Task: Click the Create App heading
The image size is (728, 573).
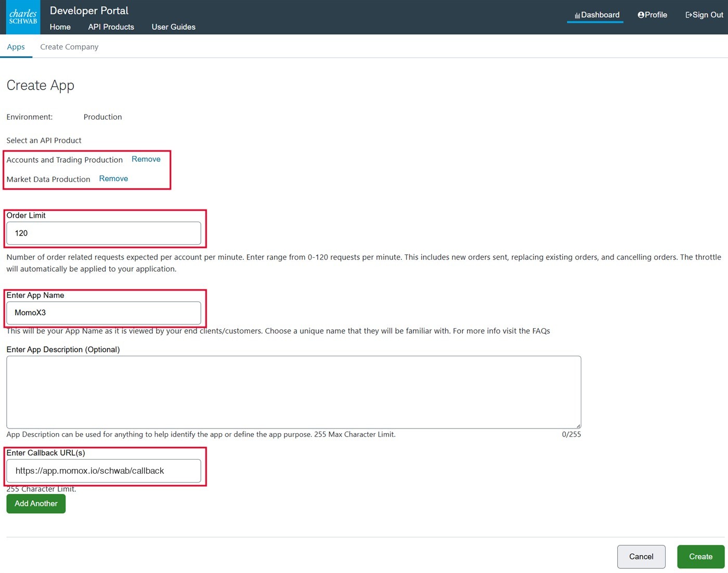Action: pyautogui.click(x=41, y=85)
